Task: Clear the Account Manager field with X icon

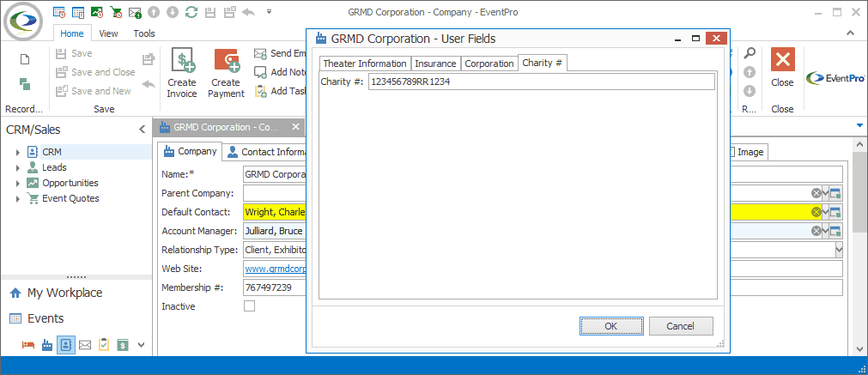Action: (x=816, y=231)
